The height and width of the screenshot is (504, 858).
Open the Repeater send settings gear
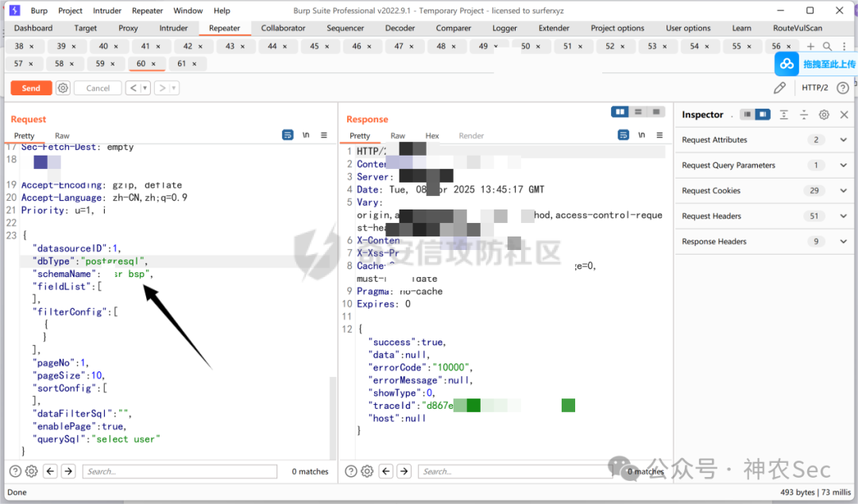63,88
